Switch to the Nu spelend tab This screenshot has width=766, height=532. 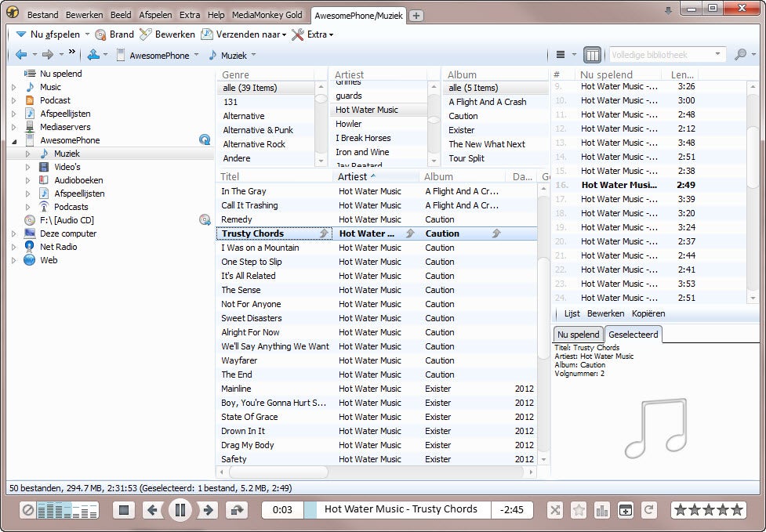(x=578, y=335)
